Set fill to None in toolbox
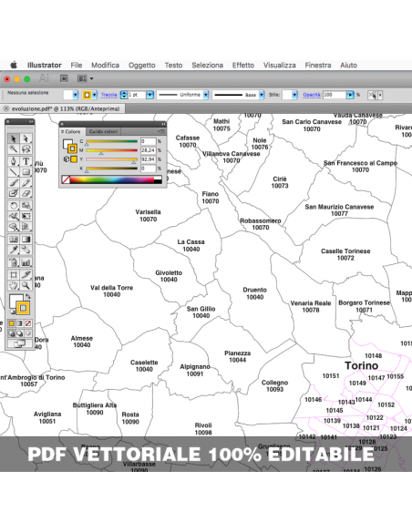 click(28, 323)
